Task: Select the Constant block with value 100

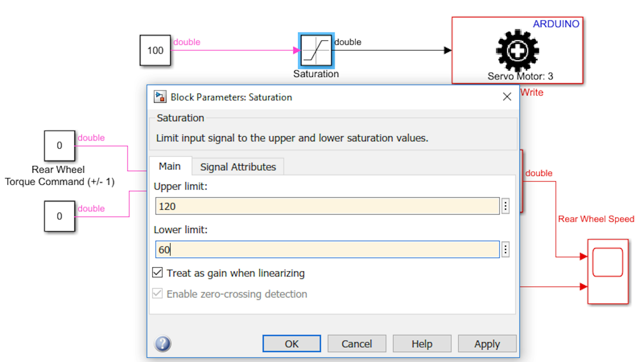Action: pyautogui.click(x=155, y=50)
